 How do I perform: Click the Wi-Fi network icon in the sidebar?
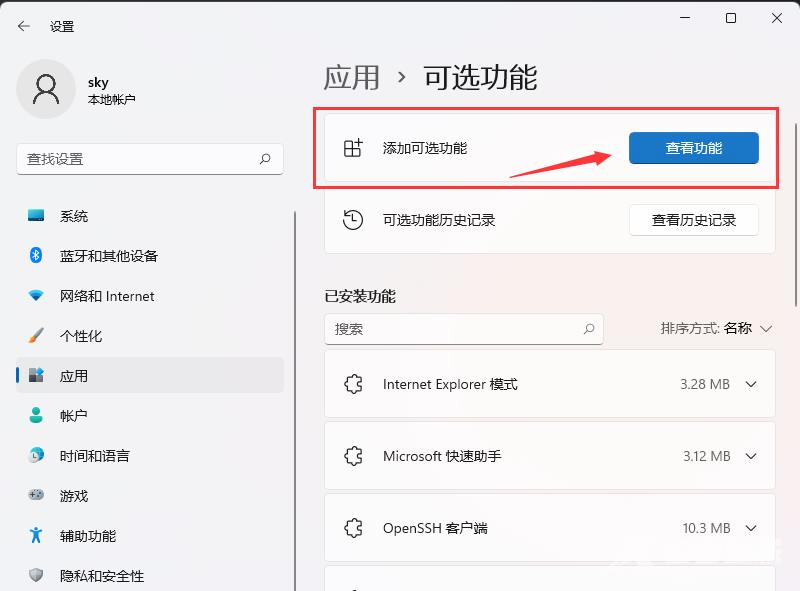tap(36, 296)
